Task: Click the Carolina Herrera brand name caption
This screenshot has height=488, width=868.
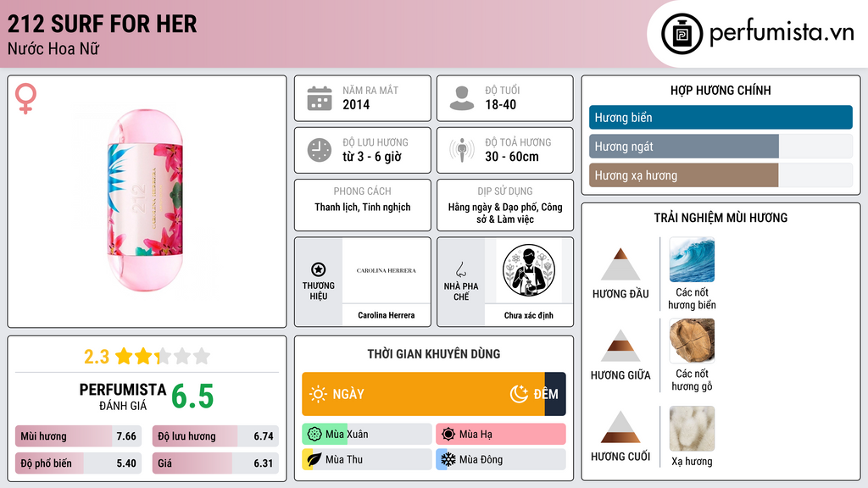Action: click(386, 315)
